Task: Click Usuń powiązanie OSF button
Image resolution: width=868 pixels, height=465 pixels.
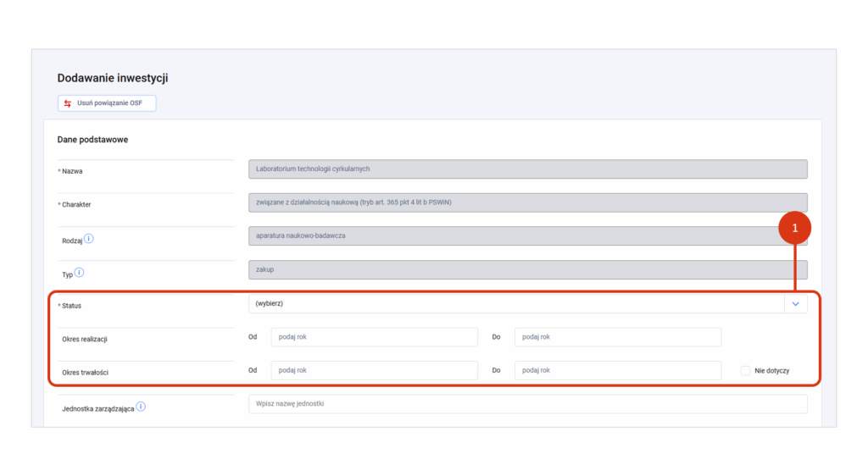Action: (x=107, y=103)
